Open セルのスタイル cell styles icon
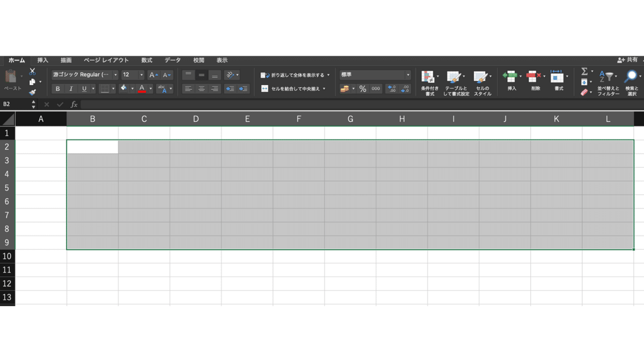The height and width of the screenshot is (362, 644). [480, 77]
